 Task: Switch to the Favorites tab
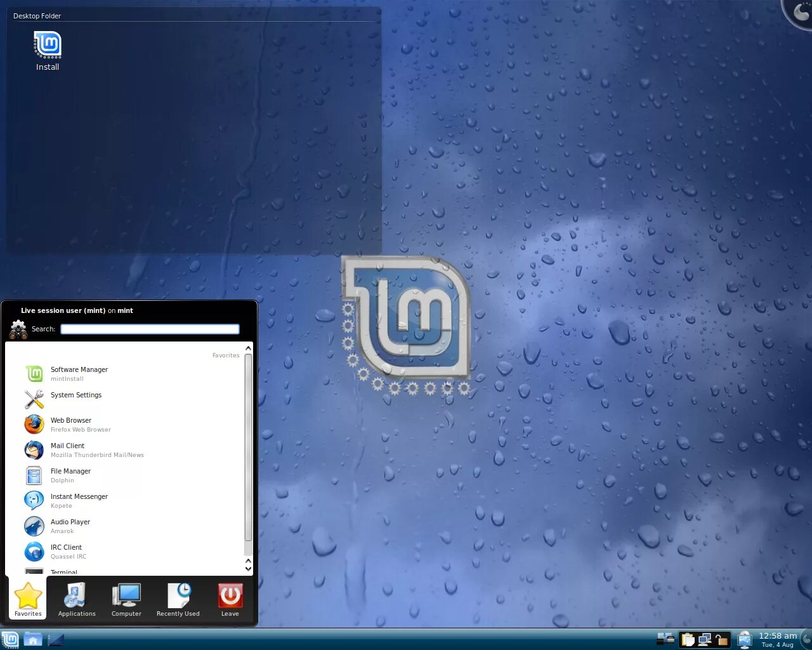[28, 599]
